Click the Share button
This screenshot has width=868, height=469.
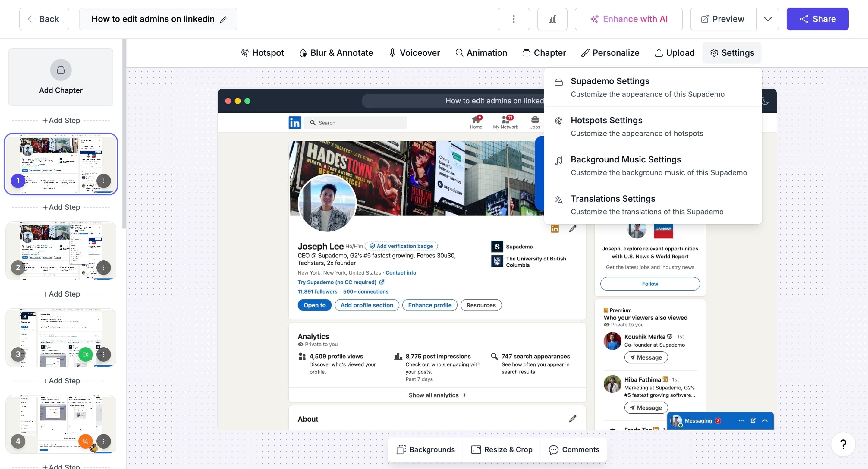(817, 19)
